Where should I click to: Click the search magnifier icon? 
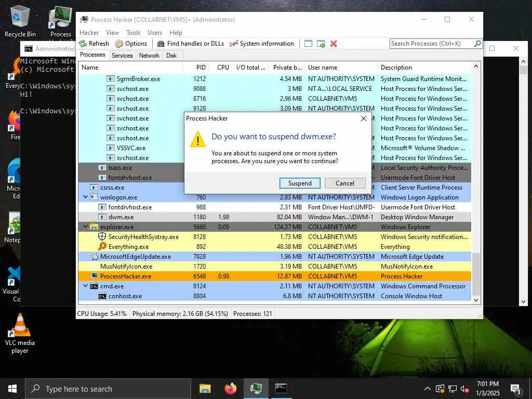pyautogui.click(x=477, y=44)
